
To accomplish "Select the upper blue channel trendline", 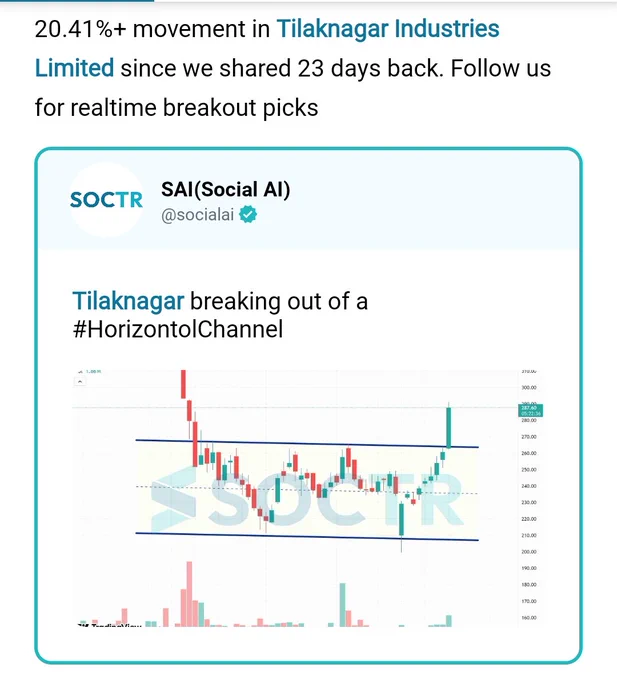I will click(307, 444).
